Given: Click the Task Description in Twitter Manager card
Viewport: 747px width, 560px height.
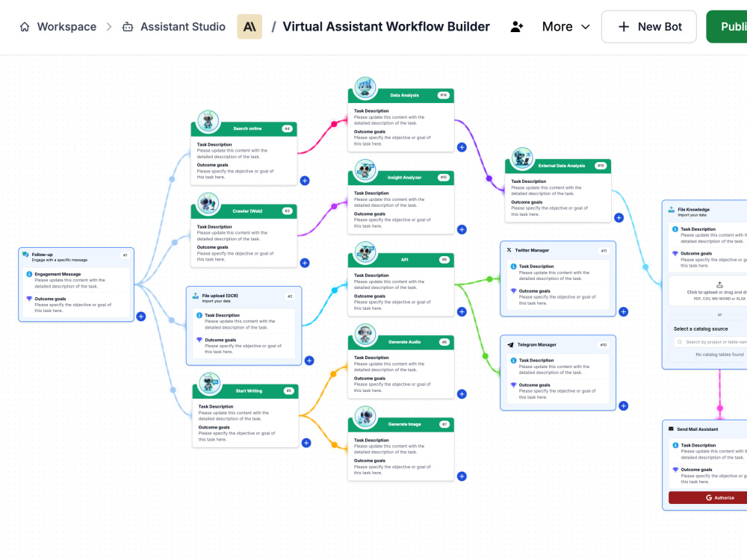Looking at the screenshot, I should pos(536,267).
